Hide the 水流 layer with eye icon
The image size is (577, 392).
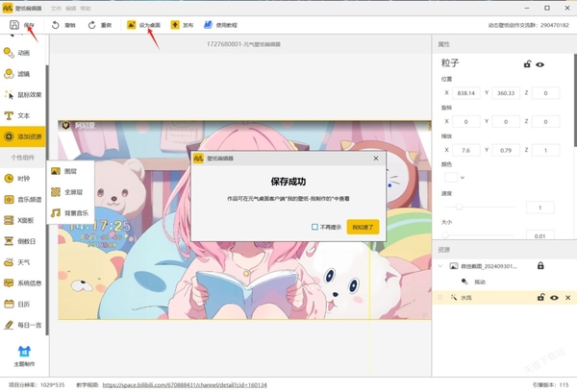point(554,298)
